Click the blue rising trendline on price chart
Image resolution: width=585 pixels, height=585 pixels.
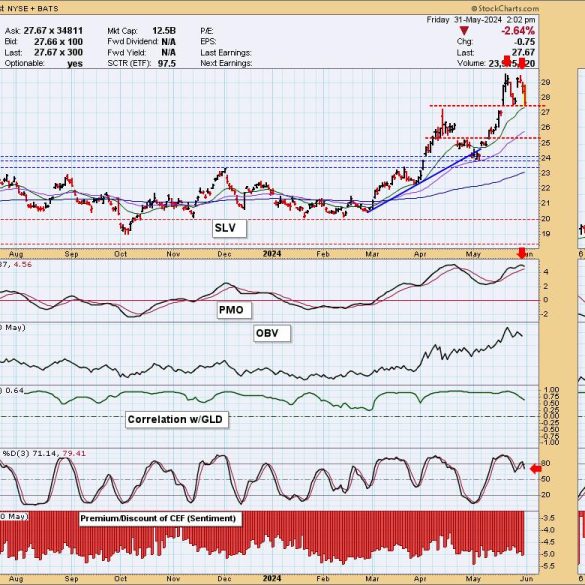[x=425, y=181]
